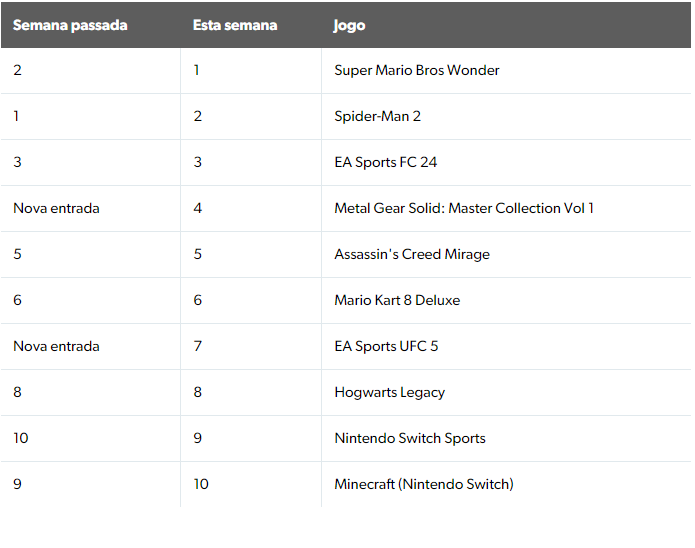Viewport: 695px width, 548px height.
Task: Select the EA Sports FC 24 row
Action: [385, 162]
